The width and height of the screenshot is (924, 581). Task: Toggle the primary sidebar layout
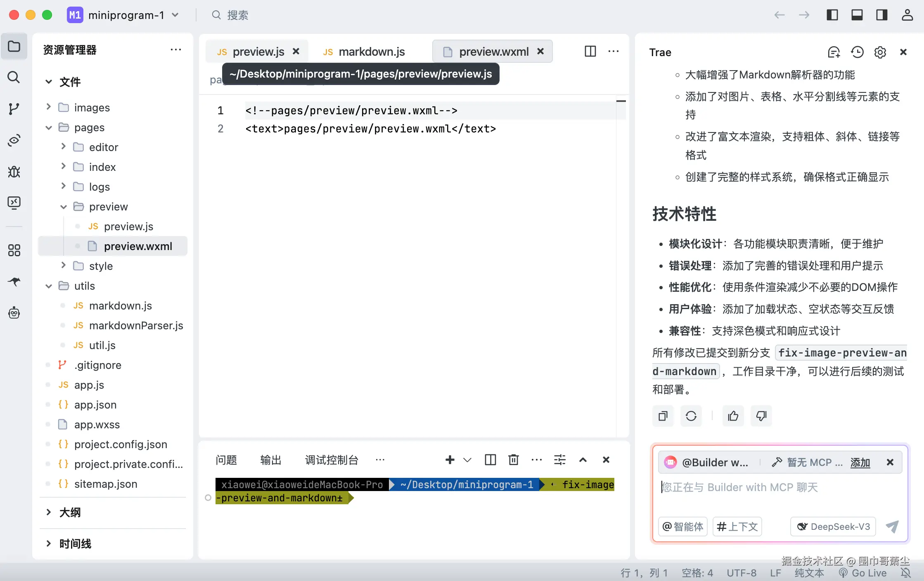(x=832, y=15)
